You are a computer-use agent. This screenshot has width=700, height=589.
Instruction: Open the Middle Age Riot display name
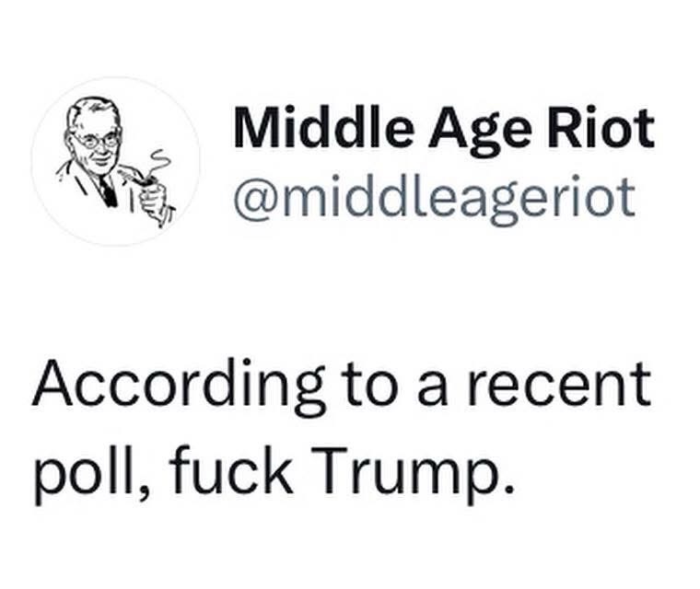pyautogui.click(x=443, y=127)
